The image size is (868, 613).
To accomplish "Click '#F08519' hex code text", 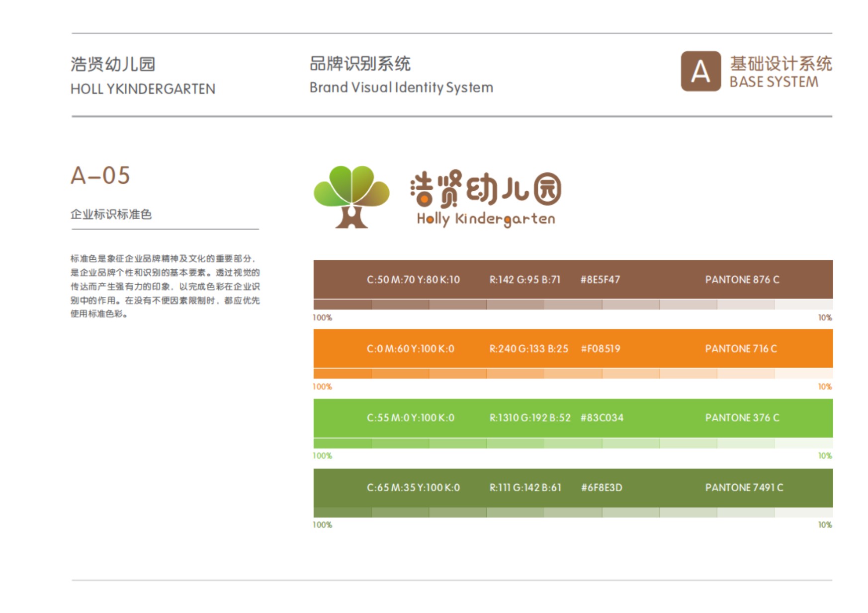I will (601, 349).
